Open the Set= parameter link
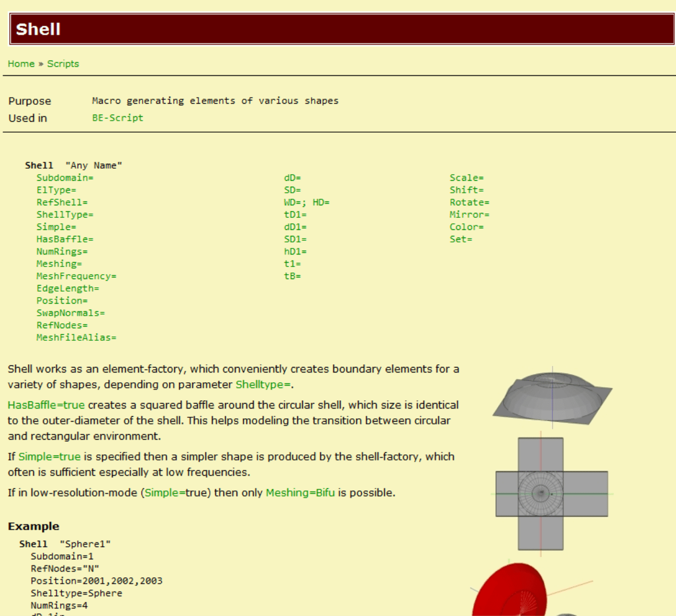This screenshot has height=616, width=676. [x=461, y=239]
